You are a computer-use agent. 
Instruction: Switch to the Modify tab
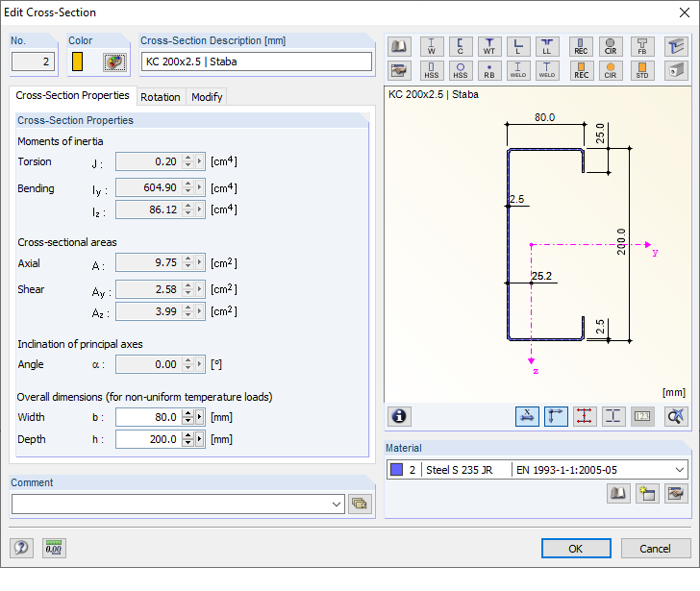[207, 97]
